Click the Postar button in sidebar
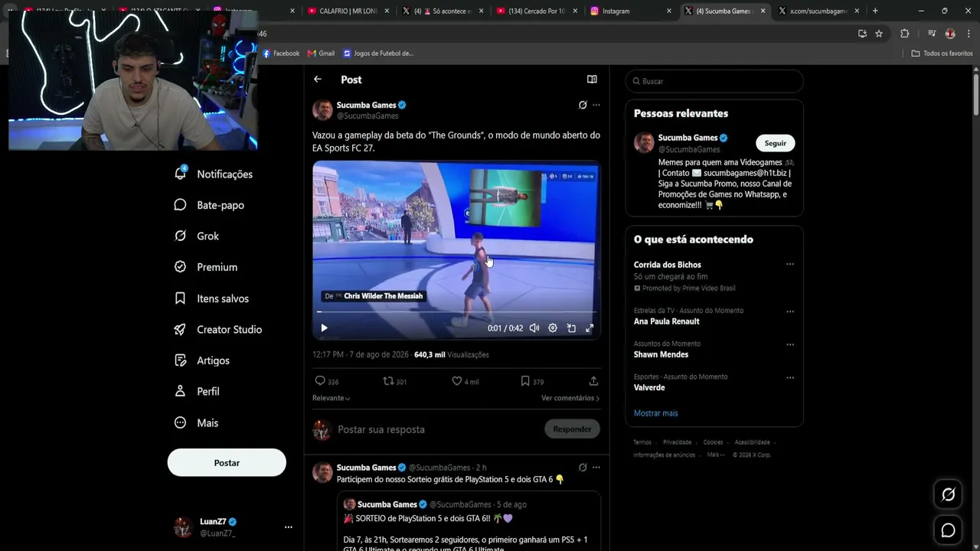 pos(227,463)
